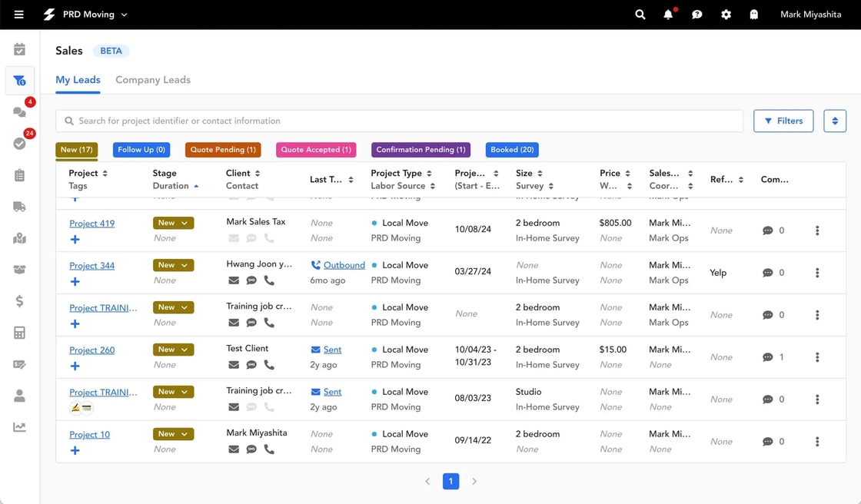861x504 pixels.
Task: Open the search magnifier in the top bar
Action: (640, 14)
